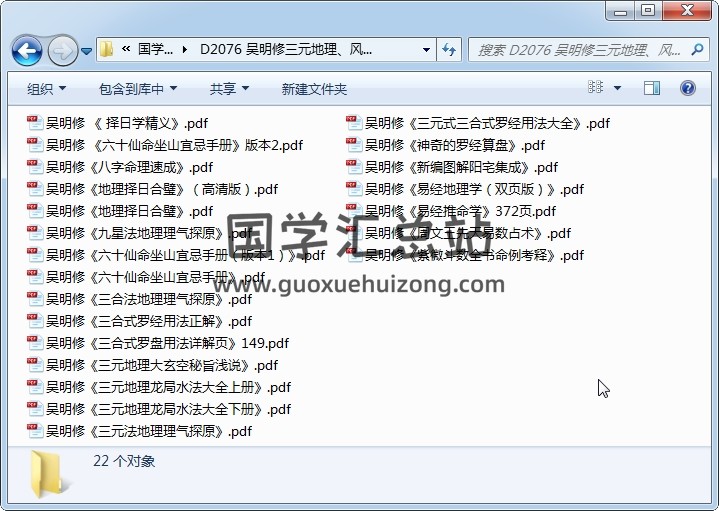Select file name 吴明修《九星法地理理气探原》.pdf
719x511 pixels.
pos(149,233)
